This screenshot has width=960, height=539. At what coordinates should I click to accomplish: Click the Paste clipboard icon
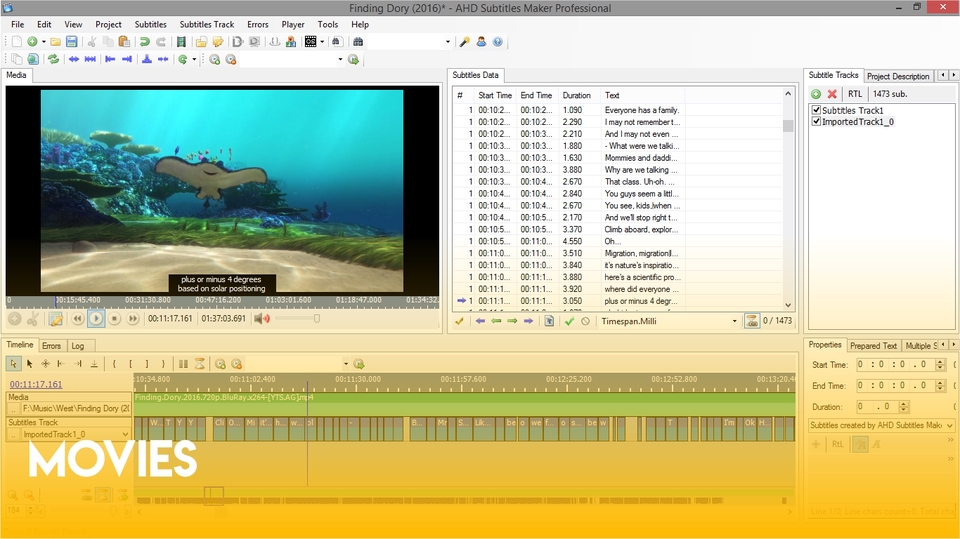point(124,42)
